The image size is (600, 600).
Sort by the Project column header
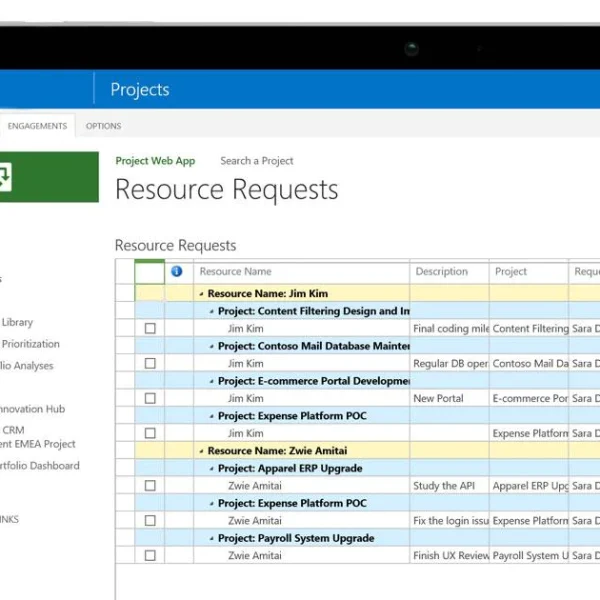[528, 272]
